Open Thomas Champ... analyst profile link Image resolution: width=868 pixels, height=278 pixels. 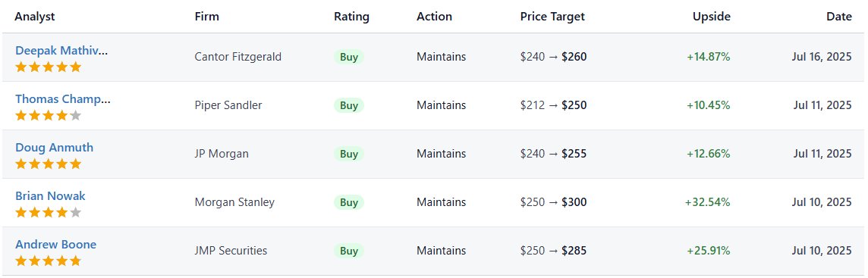click(x=62, y=99)
